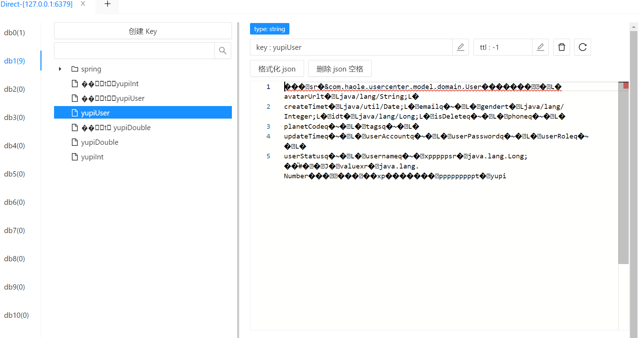Open the garbled-prefix yupiUser key

113,98
